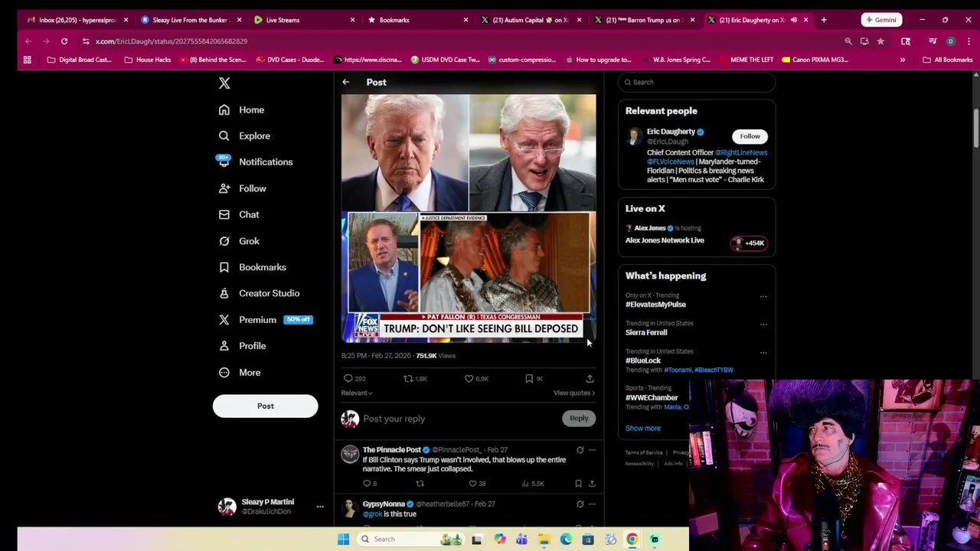980x551 pixels.
Task: Open Grok from the sidebar
Action: [x=239, y=241]
